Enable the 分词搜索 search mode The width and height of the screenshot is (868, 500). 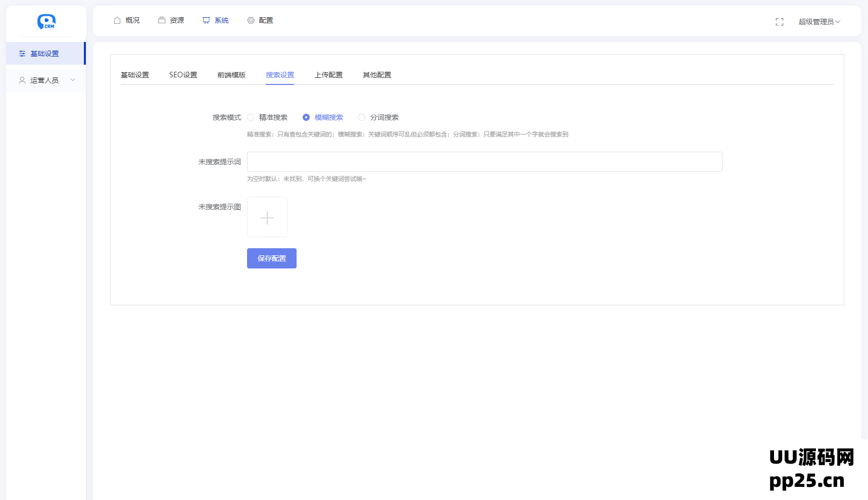click(x=362, y=117)
